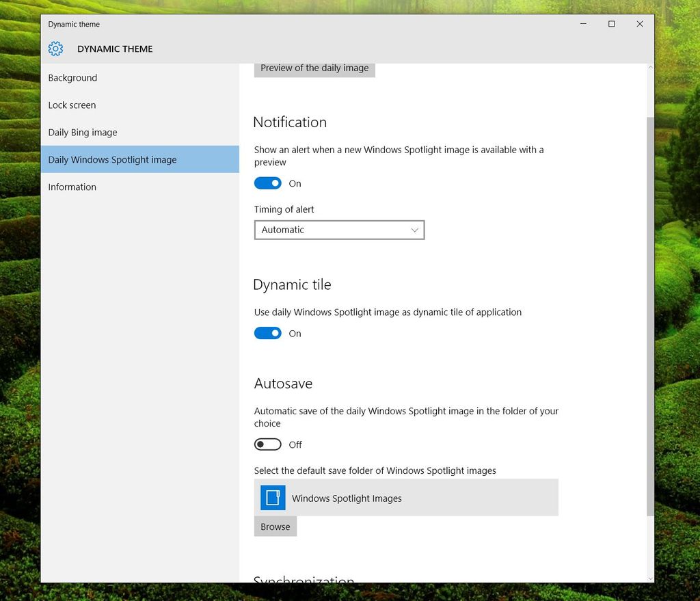
Task: Click the scrollbar up arrow
Action: 649,66
